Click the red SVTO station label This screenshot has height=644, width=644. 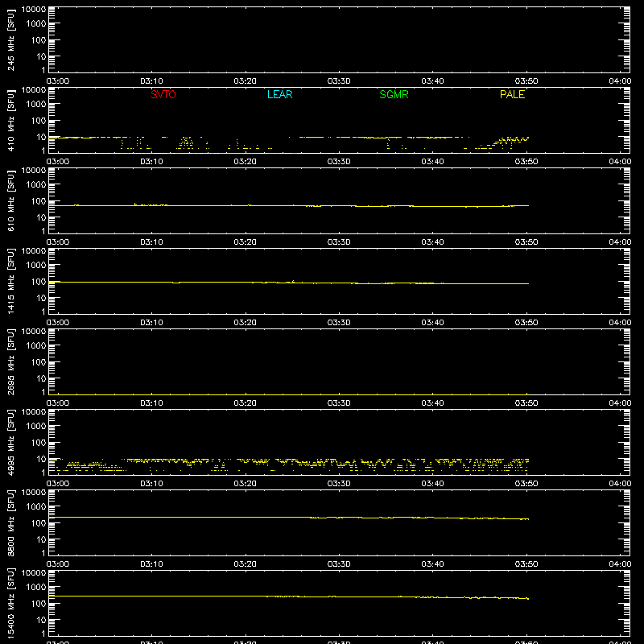pyautogui.click(x=163, y=94)
